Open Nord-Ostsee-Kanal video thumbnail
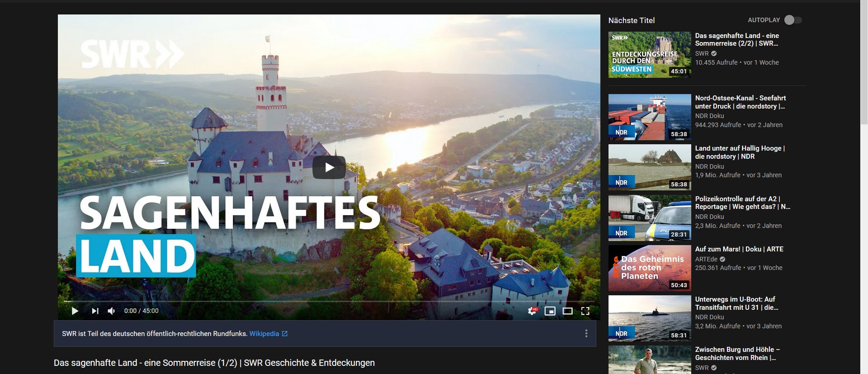868x374 pixels. [650, 117]
